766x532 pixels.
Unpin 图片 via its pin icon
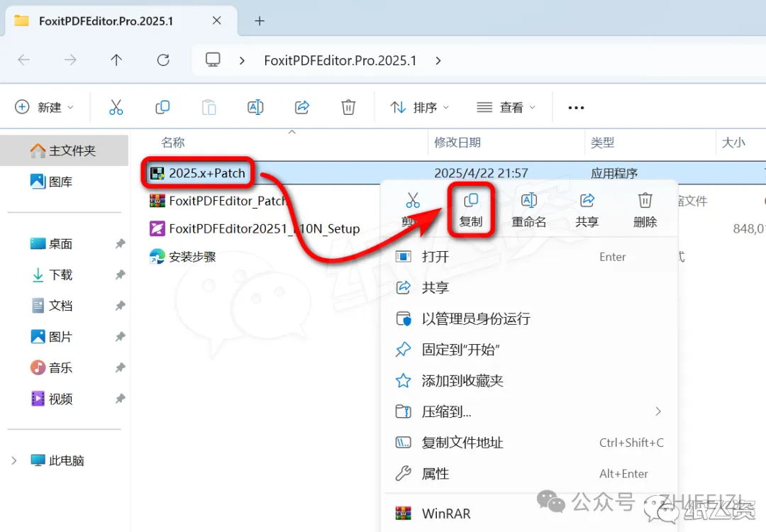pos(120,337)
